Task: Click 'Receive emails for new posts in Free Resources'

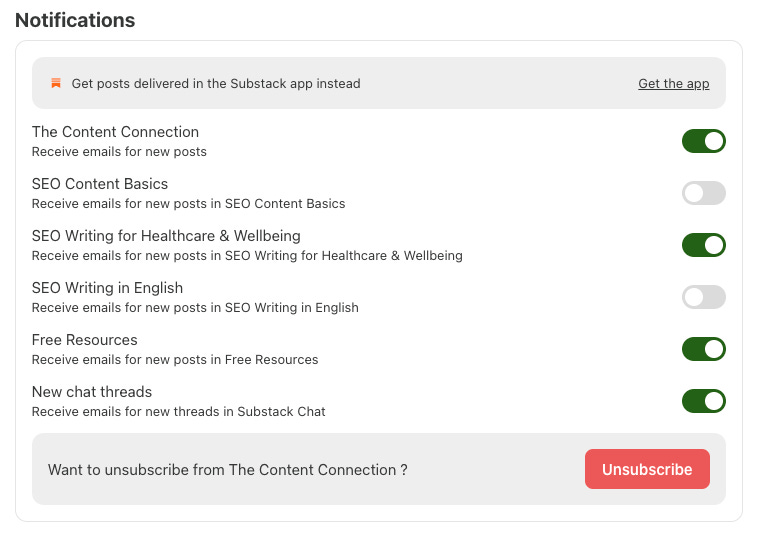Action: (175, 359)
